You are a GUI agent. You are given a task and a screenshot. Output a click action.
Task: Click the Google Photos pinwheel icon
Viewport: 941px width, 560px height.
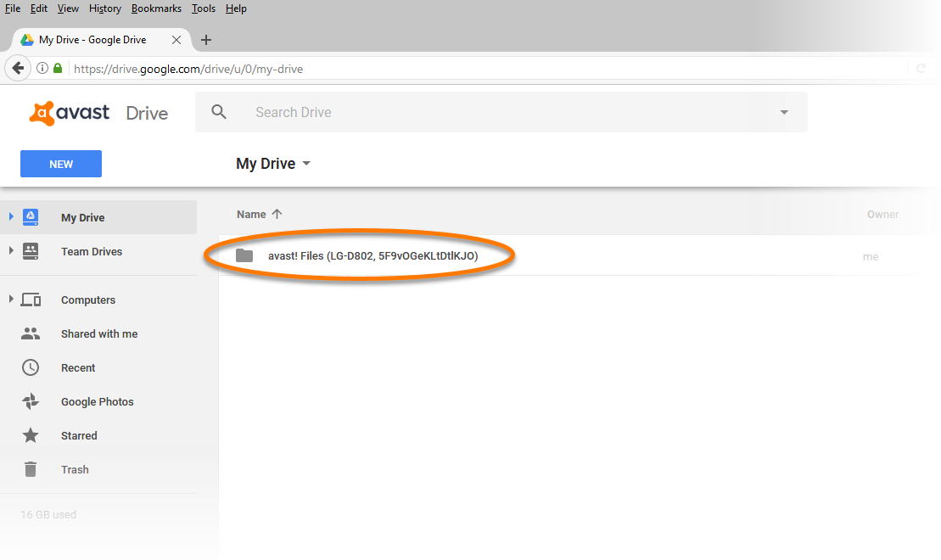[x=31, y=401]
